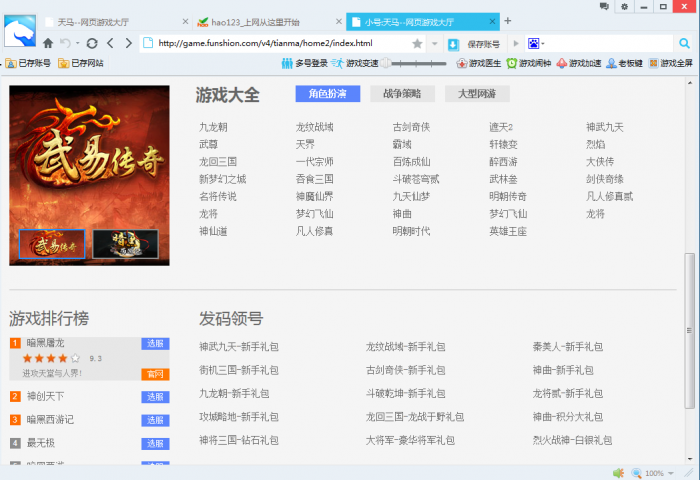The image size is (700, 480).
Task: Open the 神武九天 game link
Action: pyautogui.click(x=605, y=127)
